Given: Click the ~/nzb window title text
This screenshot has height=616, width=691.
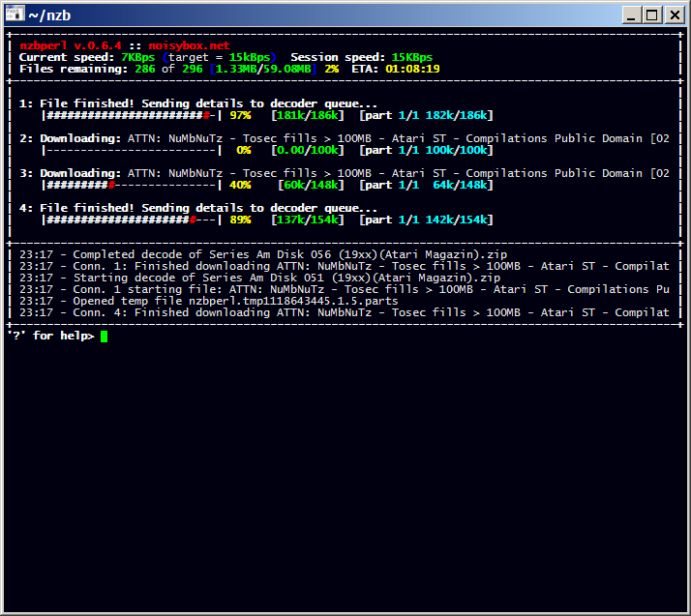Looking at the screenshot, I should [x=50, y=15].
